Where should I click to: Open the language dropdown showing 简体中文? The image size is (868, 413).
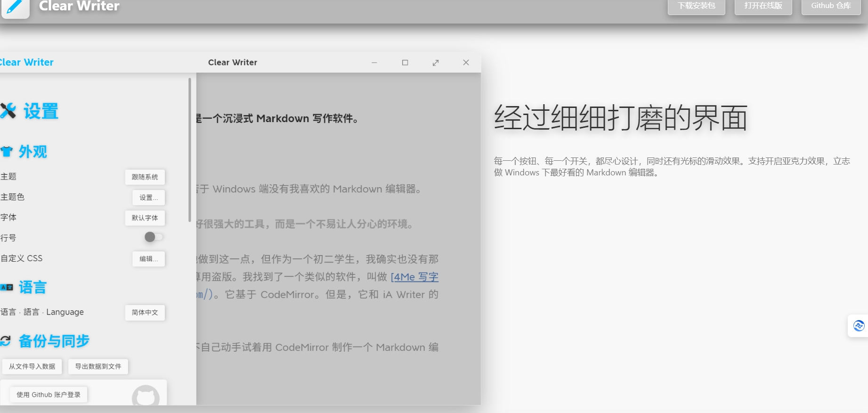pyautogui.click(x=145, y=313)
